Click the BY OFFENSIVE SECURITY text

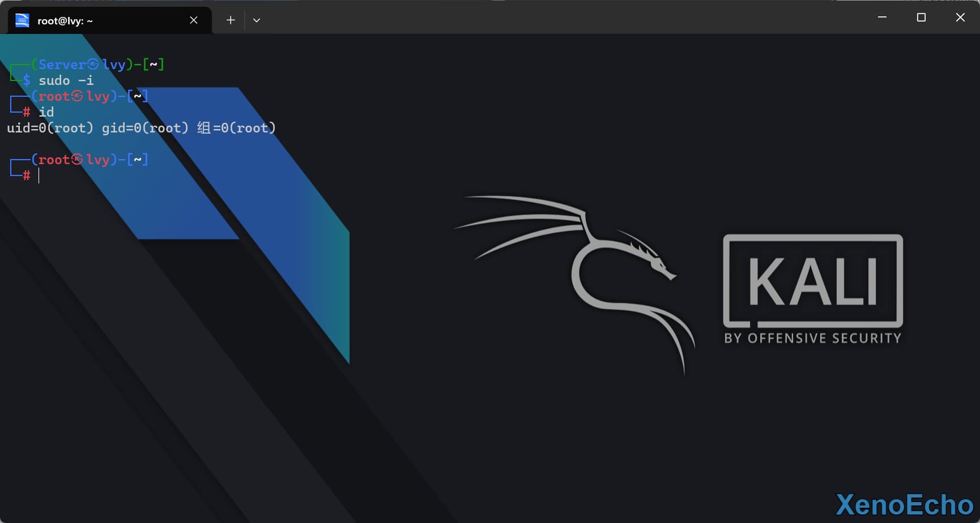point(813,338)
